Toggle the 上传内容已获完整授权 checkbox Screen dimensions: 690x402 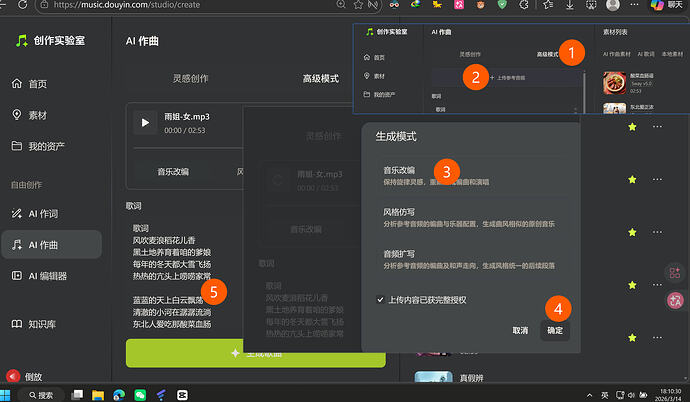[380, 300]
